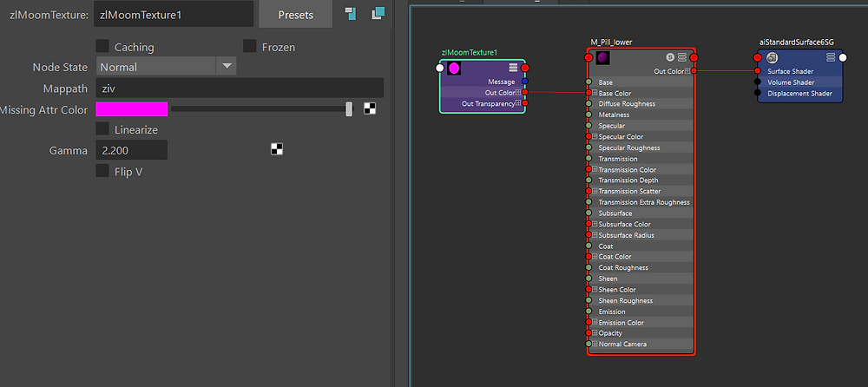Viewport: 868px width, 387px height.
Task: Click the Message output port
Action: [525, 82]
